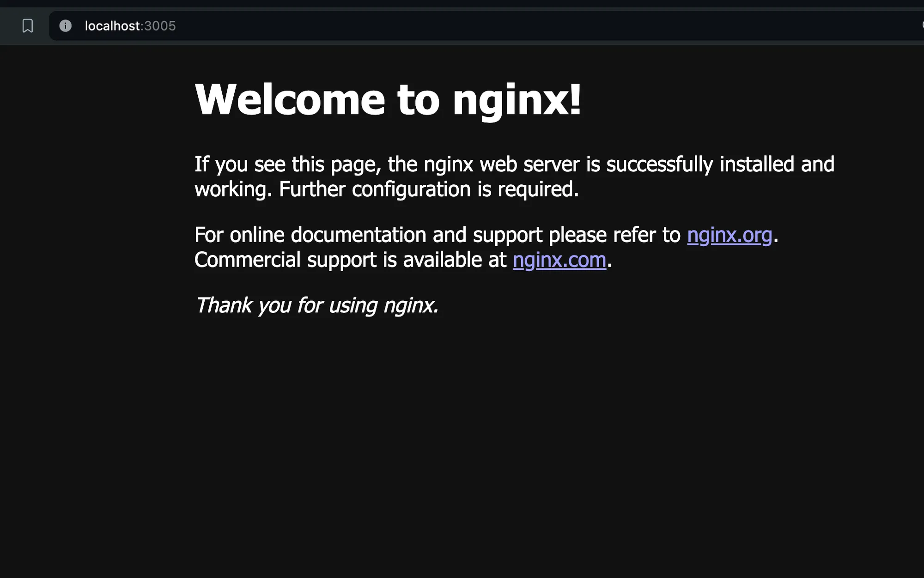
Task: Click the empty left margin of the page
Action: pyautogui.click(x=92, y=277)
